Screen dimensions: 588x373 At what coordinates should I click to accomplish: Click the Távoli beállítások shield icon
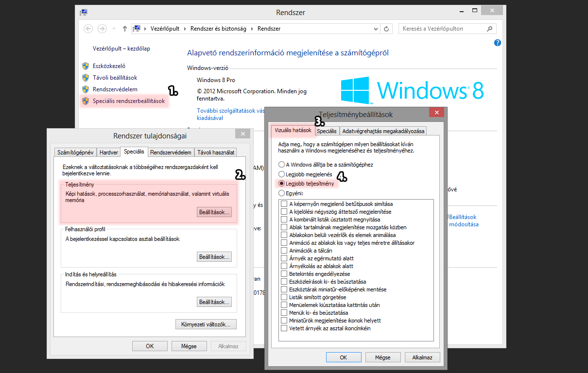tap(86, 78)
